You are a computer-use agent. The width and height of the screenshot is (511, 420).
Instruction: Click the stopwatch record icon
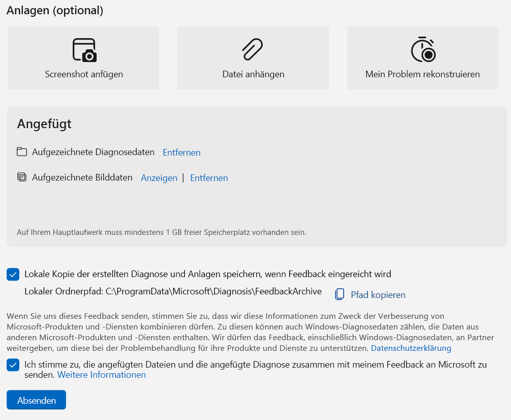tap(423, 49)
